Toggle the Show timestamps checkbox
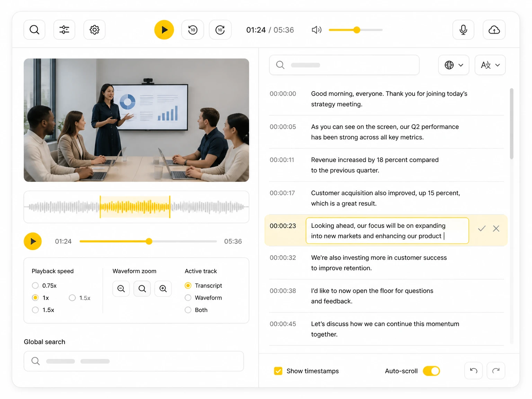This screenshot has width=532, height=399. point(278,371)
